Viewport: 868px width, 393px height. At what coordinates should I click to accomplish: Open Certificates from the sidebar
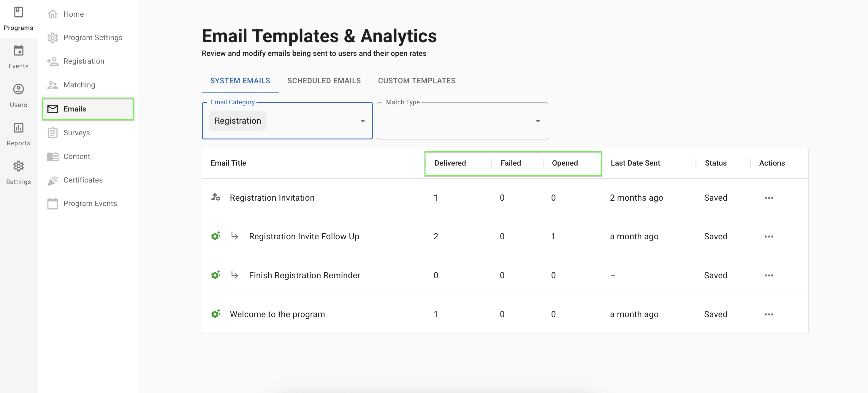coord(83,180)
